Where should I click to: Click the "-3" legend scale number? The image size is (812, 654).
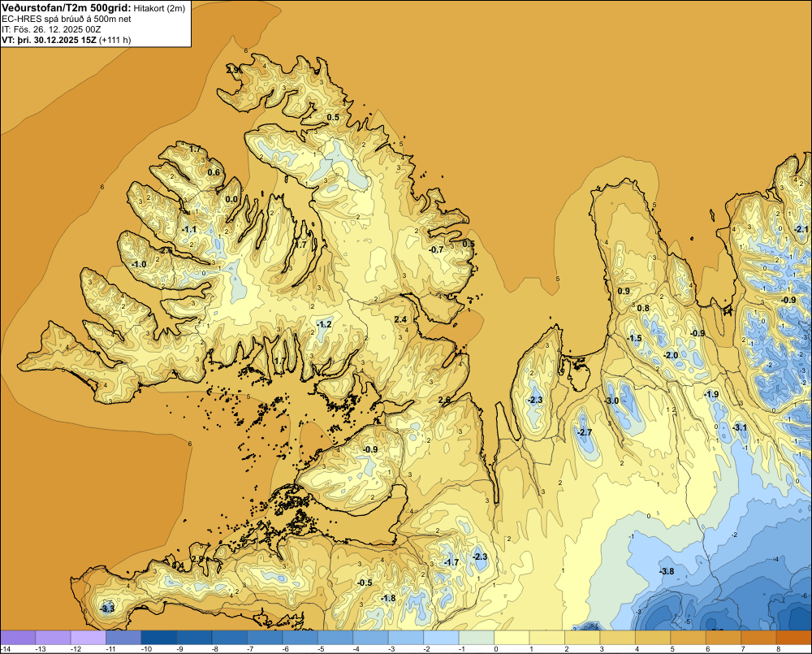point(391,649)
